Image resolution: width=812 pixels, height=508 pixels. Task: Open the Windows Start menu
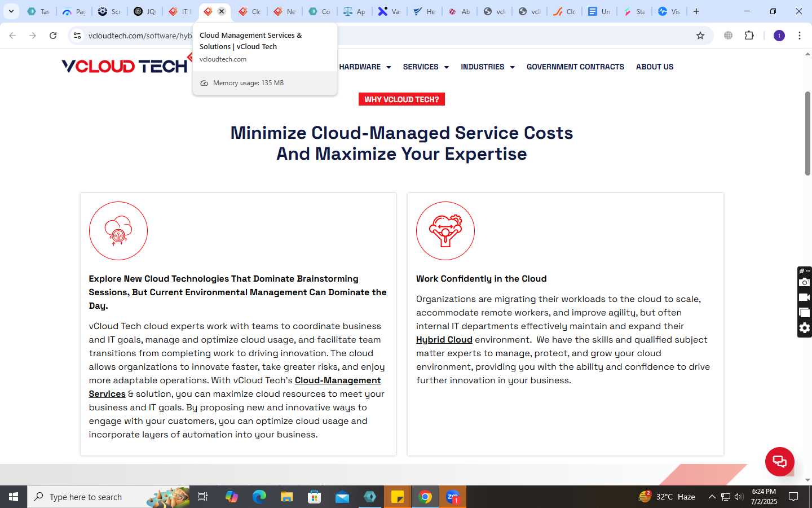point(14,497)
